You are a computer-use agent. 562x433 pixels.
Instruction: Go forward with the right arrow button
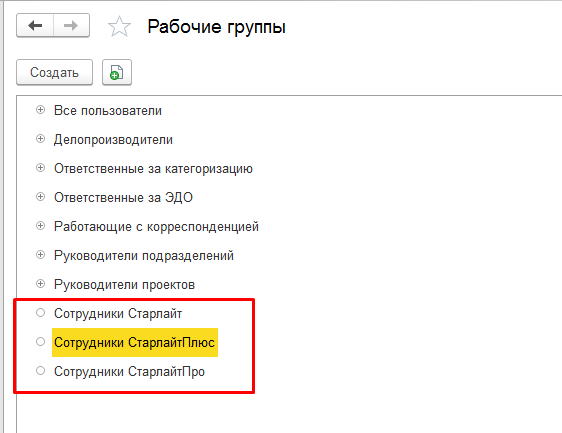coord(71,25)
